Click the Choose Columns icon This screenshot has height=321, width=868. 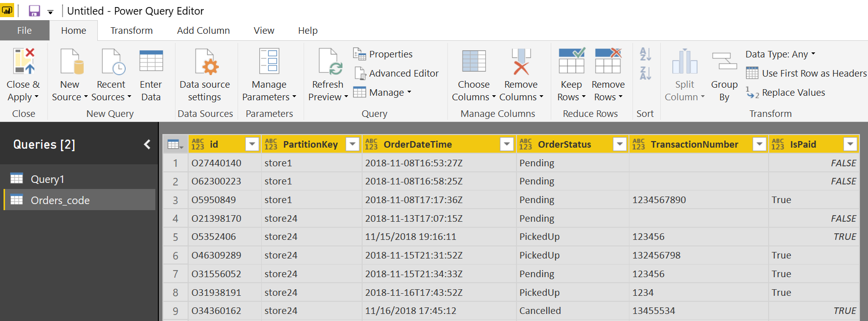coord(474,61)
